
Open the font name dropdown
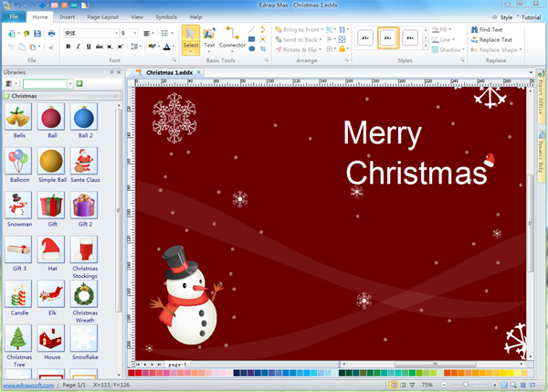[116, 33]
